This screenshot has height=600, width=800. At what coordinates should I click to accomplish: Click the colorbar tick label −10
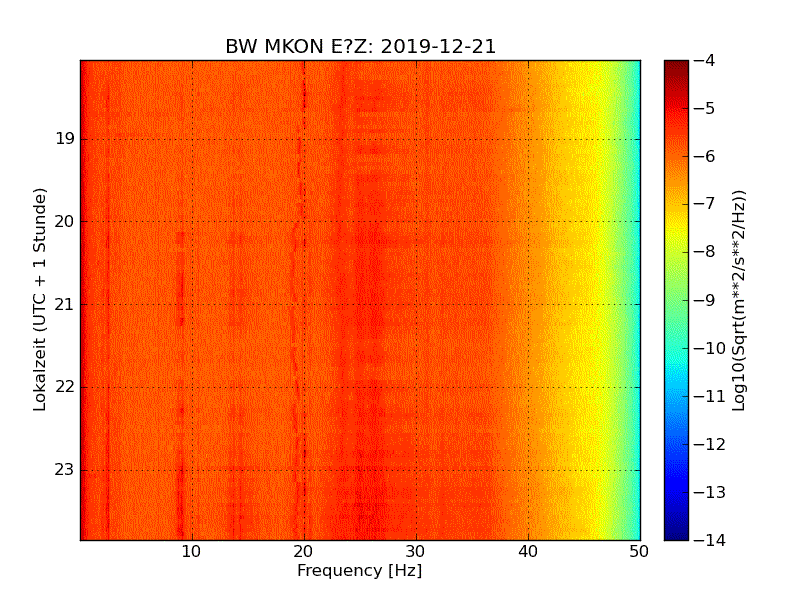pyautogui.click(x=710, y=348)
